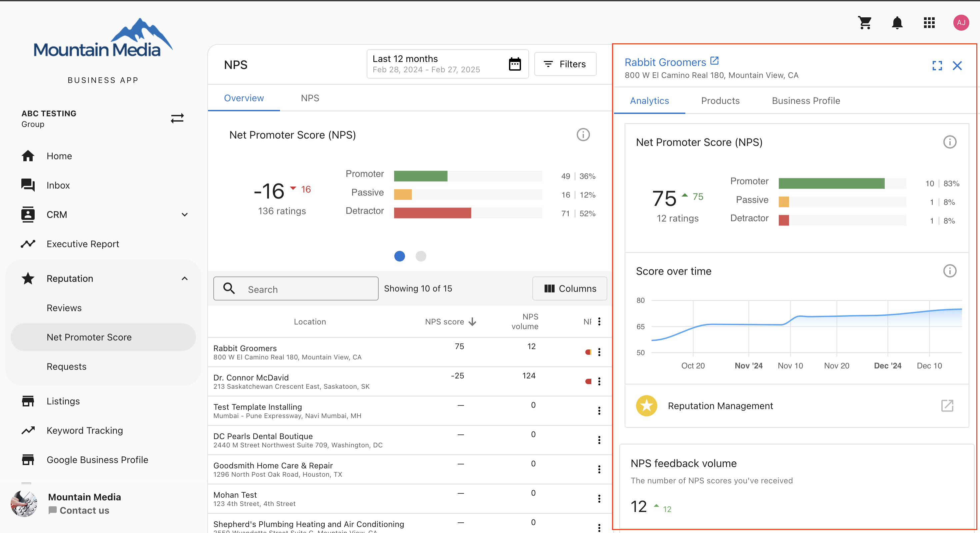Switch to the Overview tab
Viewport: 980px width, 533px height.
click(x=243, y=98)
